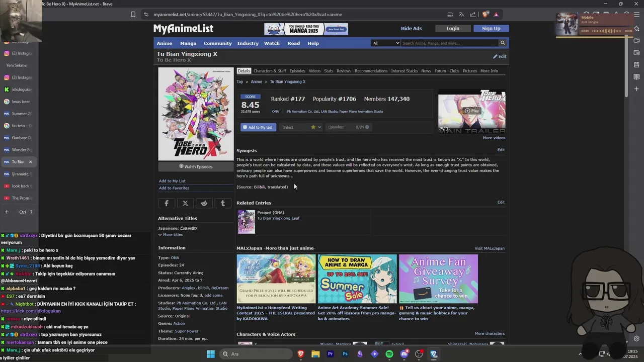
Task: Switch to the Interest Stacks tab
Action: tap(405, 71)
